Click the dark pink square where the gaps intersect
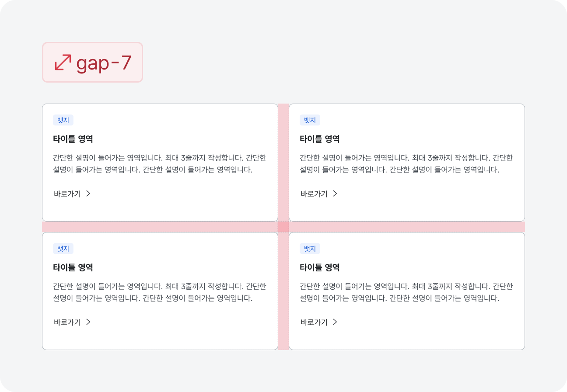This screenshot has width=567, height=392. coord(283,227)
